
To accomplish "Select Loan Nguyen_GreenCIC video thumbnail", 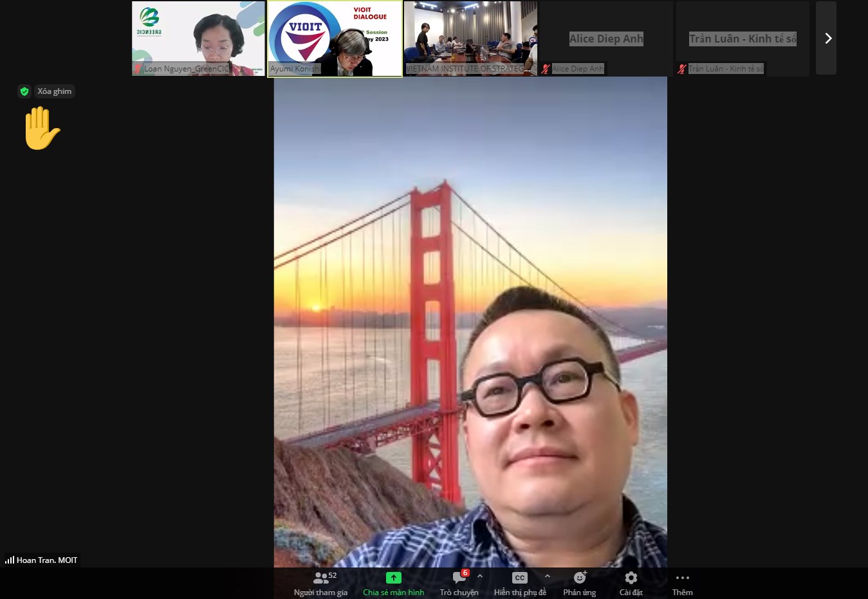I will [198, 39].
